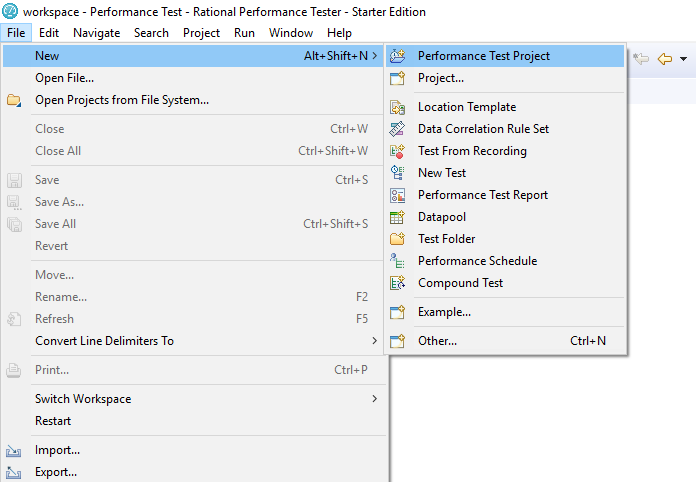The height and width of the screenshot is (482, 696).
Task: Click the Datapool grid icon
Action: pos(397,217)
